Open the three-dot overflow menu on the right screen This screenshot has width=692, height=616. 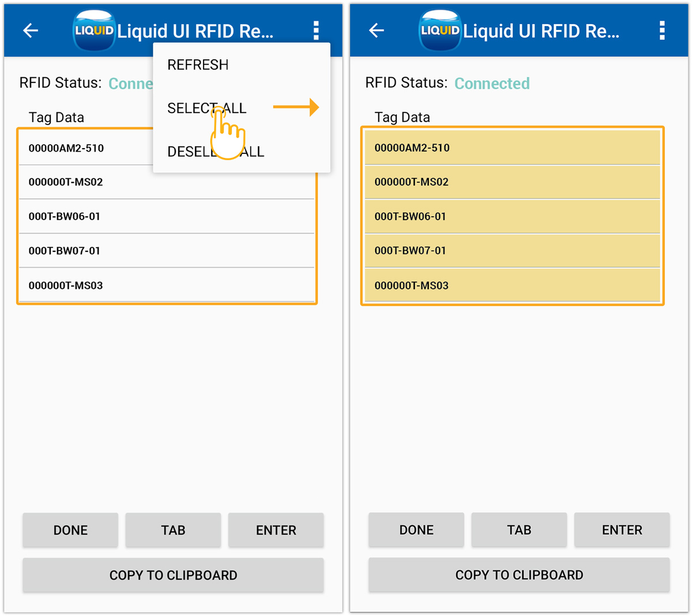(661, 30)
